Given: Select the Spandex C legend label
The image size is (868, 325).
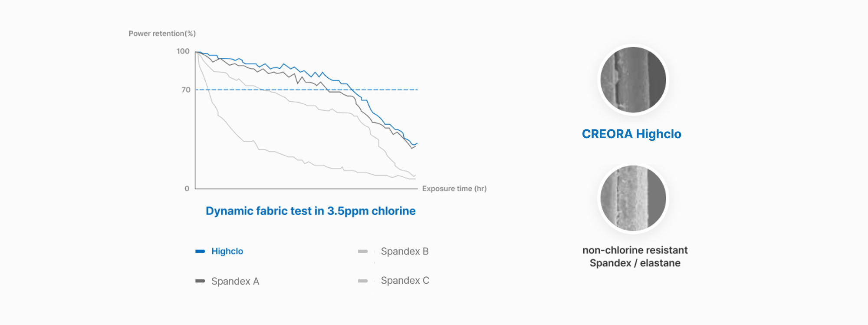Looking at the screenshot, I should click(405, 281).
